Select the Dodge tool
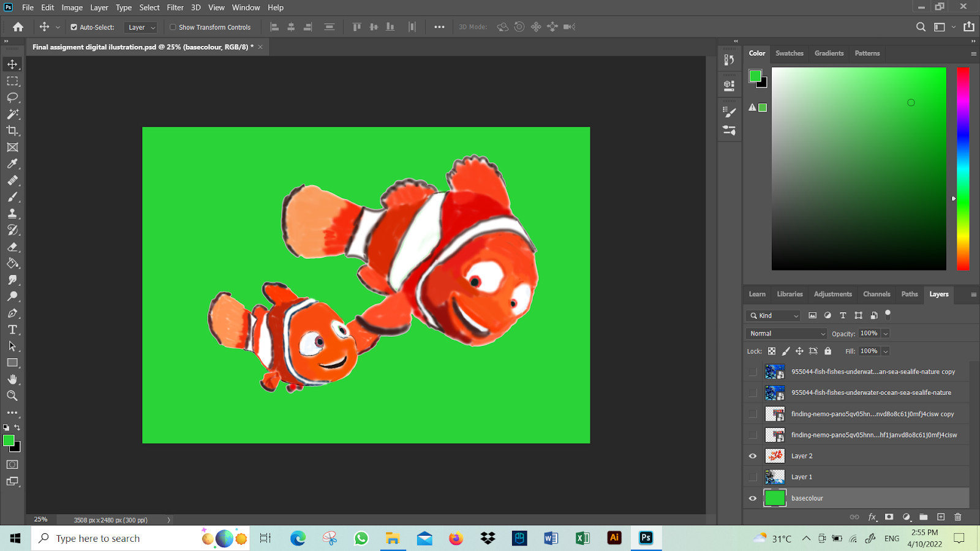Image resolution: width=980 pixels, height=551 pixels. [x=12, y=296]
